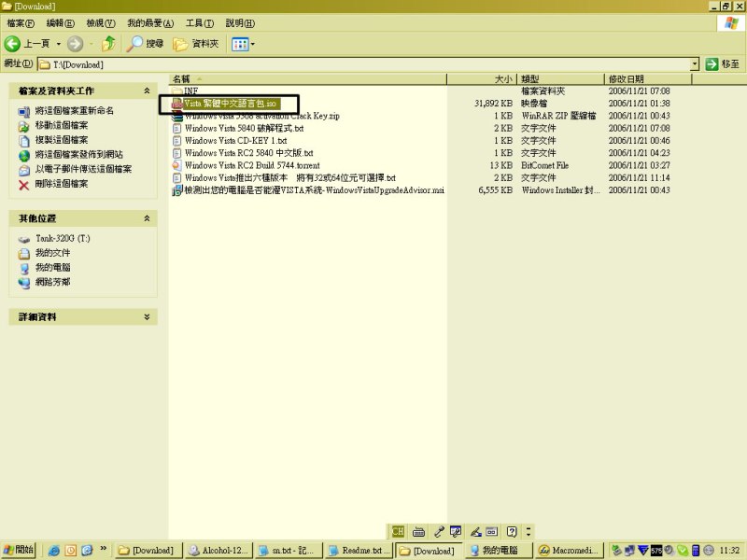This screenshot has height=560, width=747.
Task: Switch to Macromedi... taskbar window
Action: pos(569,551)
